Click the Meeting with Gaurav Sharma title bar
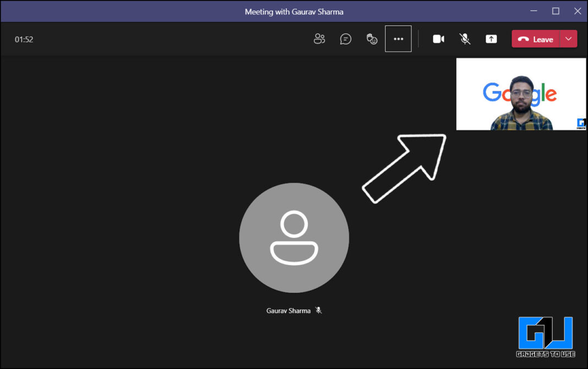The width and height of the screenshot is (588, 369). (294, 11)
